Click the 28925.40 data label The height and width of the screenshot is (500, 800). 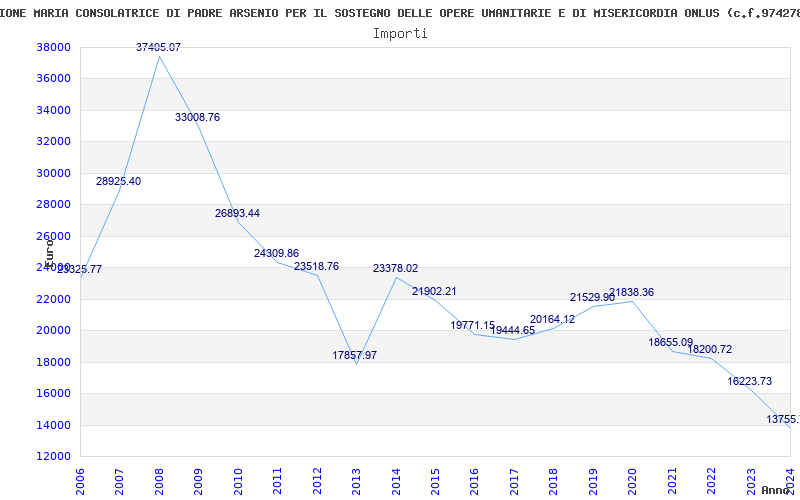point(118,182)
